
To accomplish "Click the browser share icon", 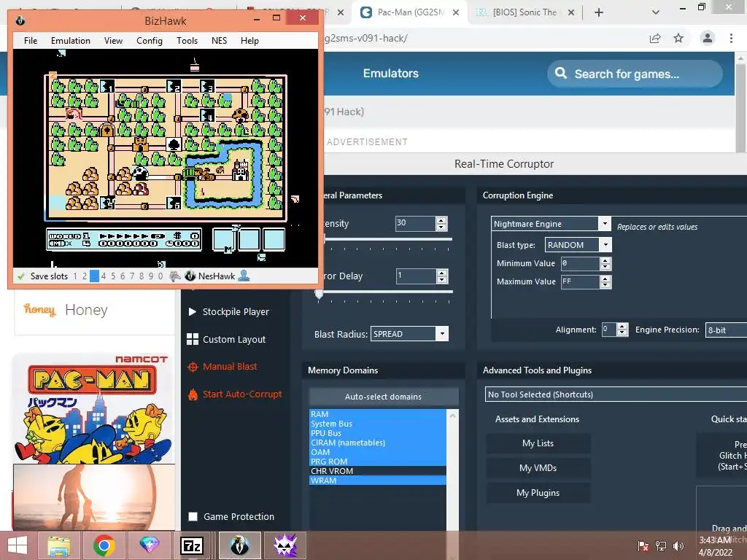I will tap(655, 38).
